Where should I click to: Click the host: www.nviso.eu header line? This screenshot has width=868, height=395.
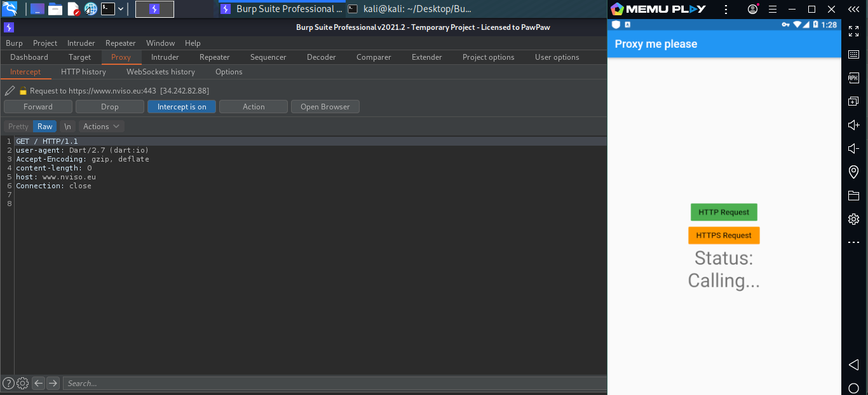point(56,177)
